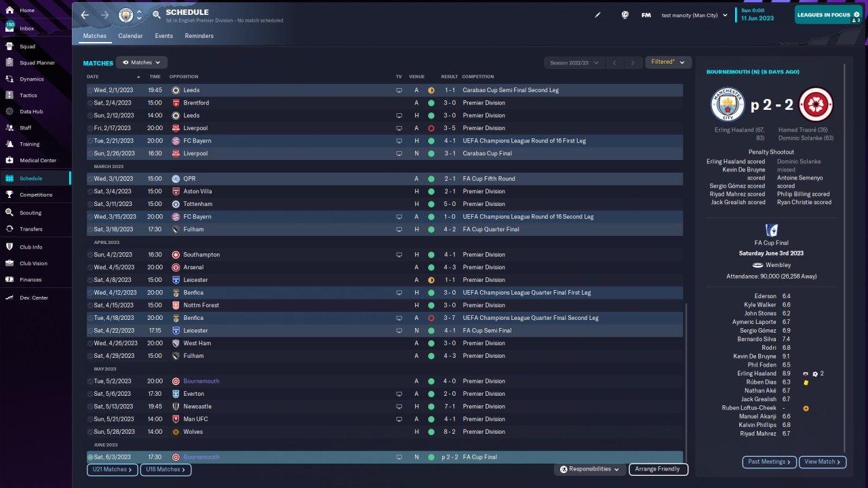This screenshot has width=868, height=488.
Task: Go to the next season arrow
Action: point(633,62)
